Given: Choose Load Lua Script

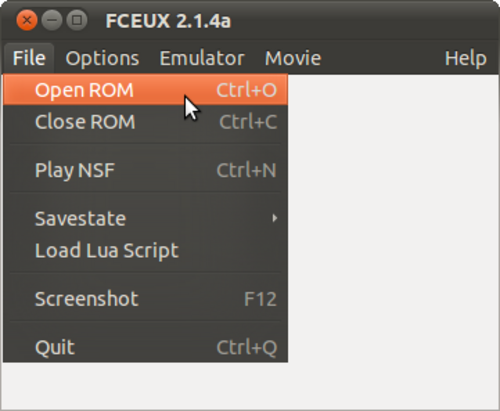Looking at the screenshot, I should (x=146, y=251).
